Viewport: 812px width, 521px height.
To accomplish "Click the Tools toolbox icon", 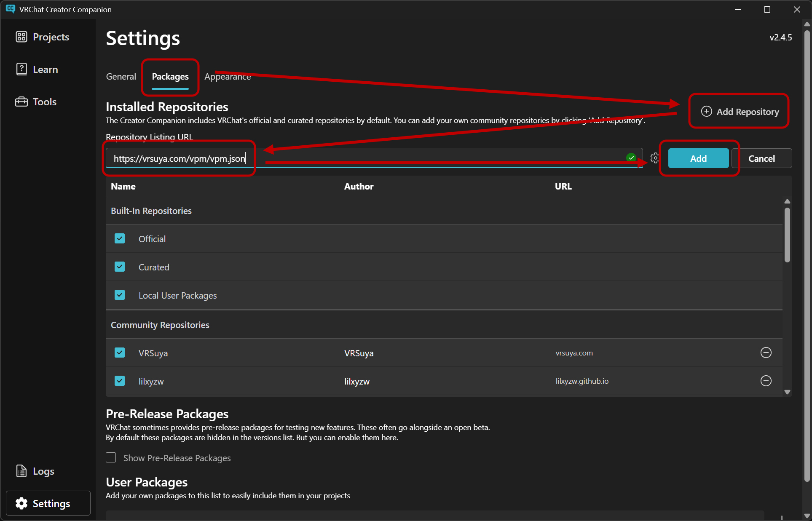I will 21,102.
